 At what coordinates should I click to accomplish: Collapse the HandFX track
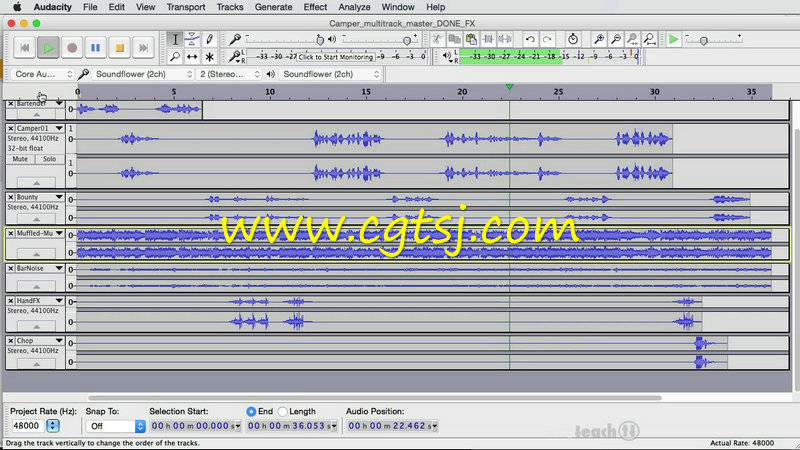click(36, 327)
